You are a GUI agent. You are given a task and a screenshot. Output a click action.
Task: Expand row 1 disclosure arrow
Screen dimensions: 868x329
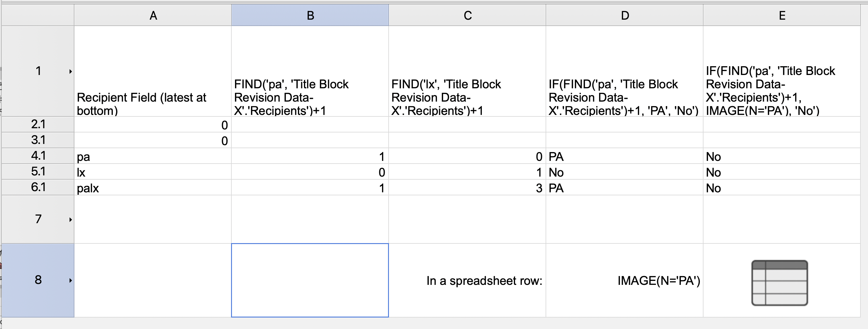[x=70, y=71]
